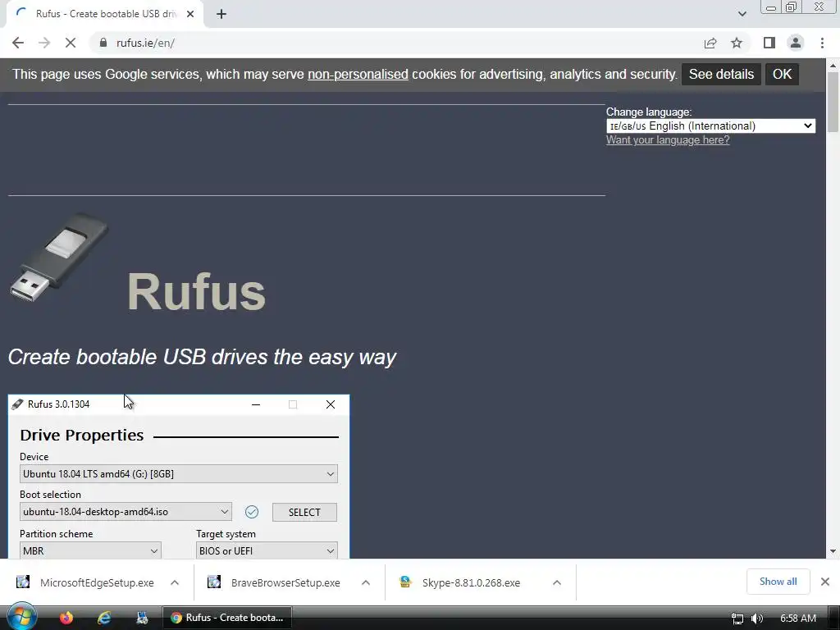The height and width of the screenshot is (630, 840).
Task: Click the page scrollbar up arrow
Action: (x=833, y=66)
